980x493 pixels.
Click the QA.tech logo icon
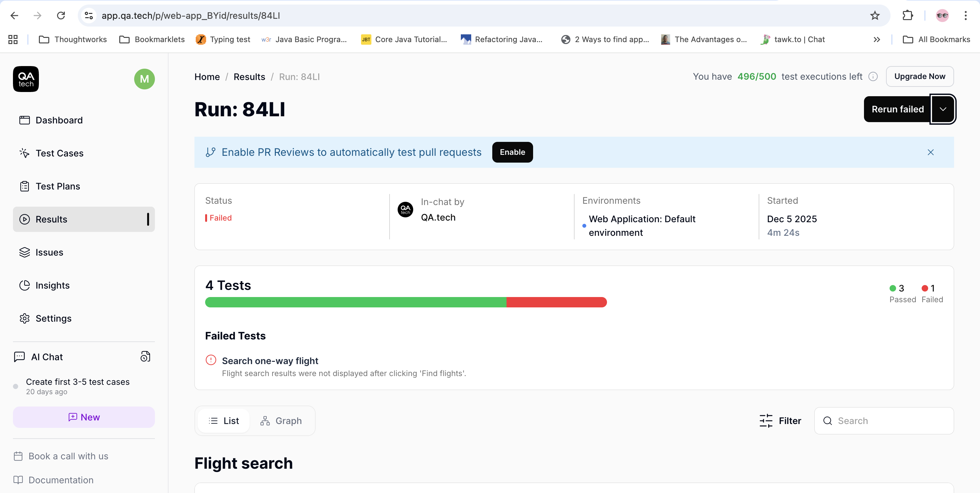coord(26,79)
